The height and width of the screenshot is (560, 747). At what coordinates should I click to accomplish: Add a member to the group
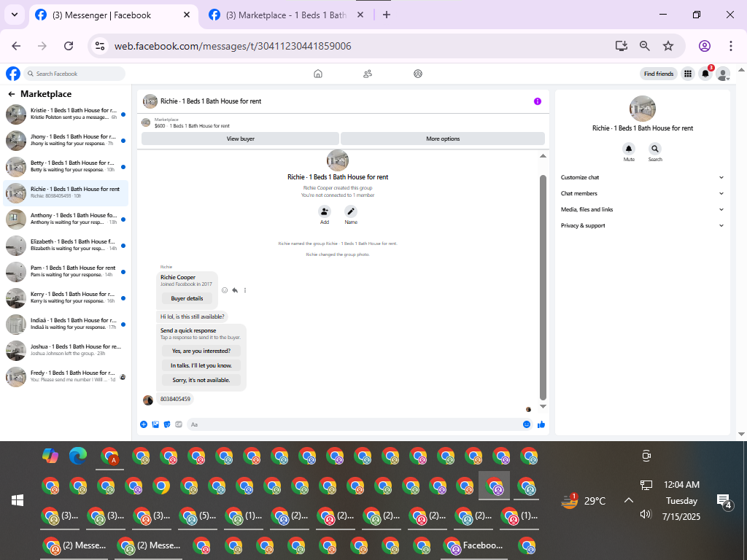click(x=325, y=211)
